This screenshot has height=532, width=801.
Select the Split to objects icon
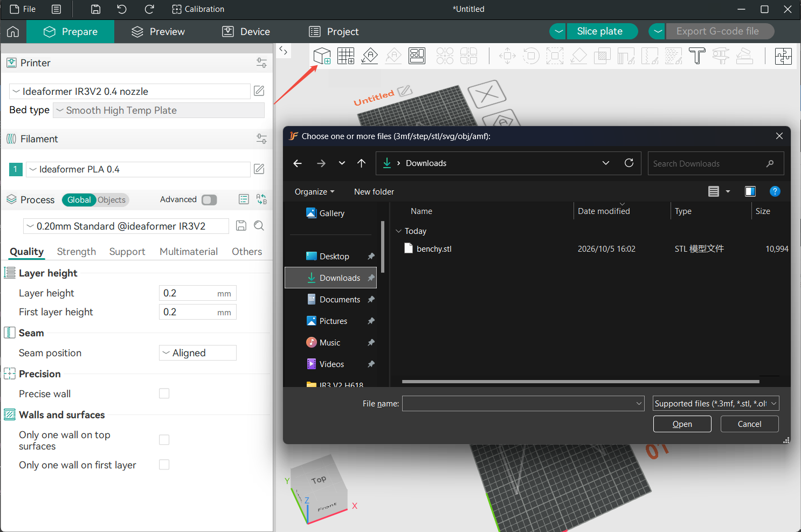pos(445,56)
